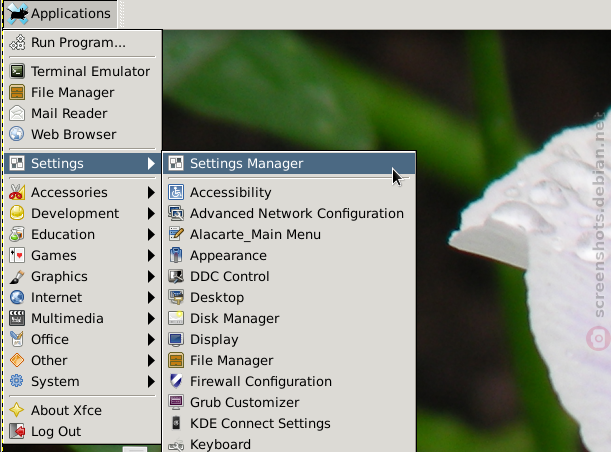Click the Firewall Configuration shield icon
Image resolution: width=611 pixels, height=452 pixels.
176,381
